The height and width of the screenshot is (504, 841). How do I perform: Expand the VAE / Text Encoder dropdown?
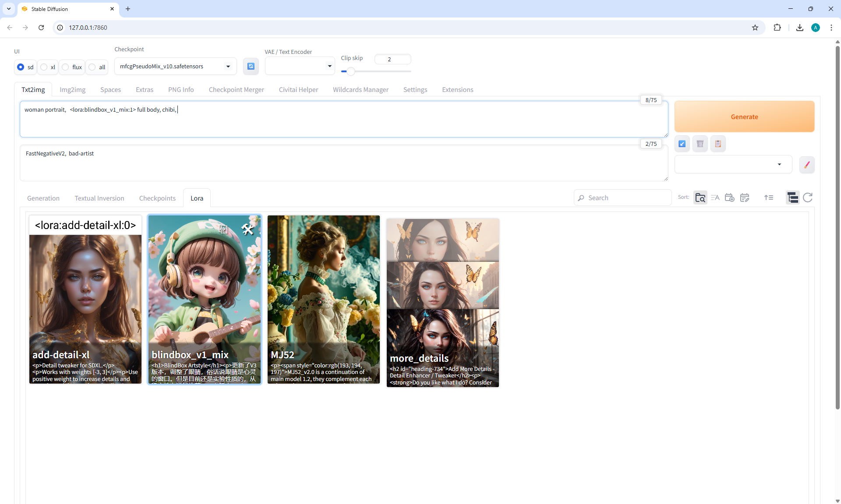coord(300,66)
